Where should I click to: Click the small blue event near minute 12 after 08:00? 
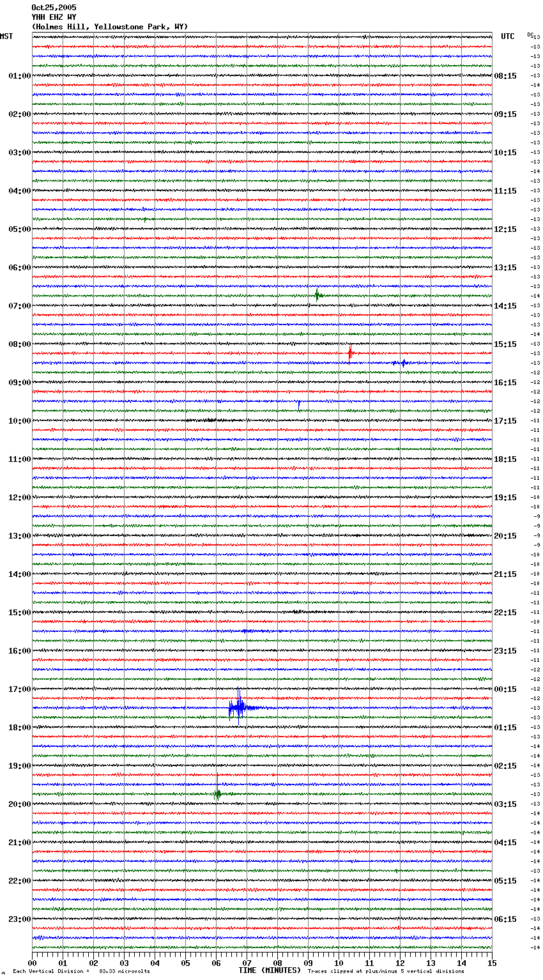click(x=402, y=363)
